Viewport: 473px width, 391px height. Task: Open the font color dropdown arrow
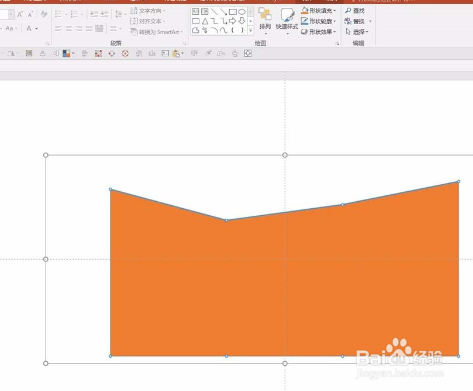coord(36,29)
